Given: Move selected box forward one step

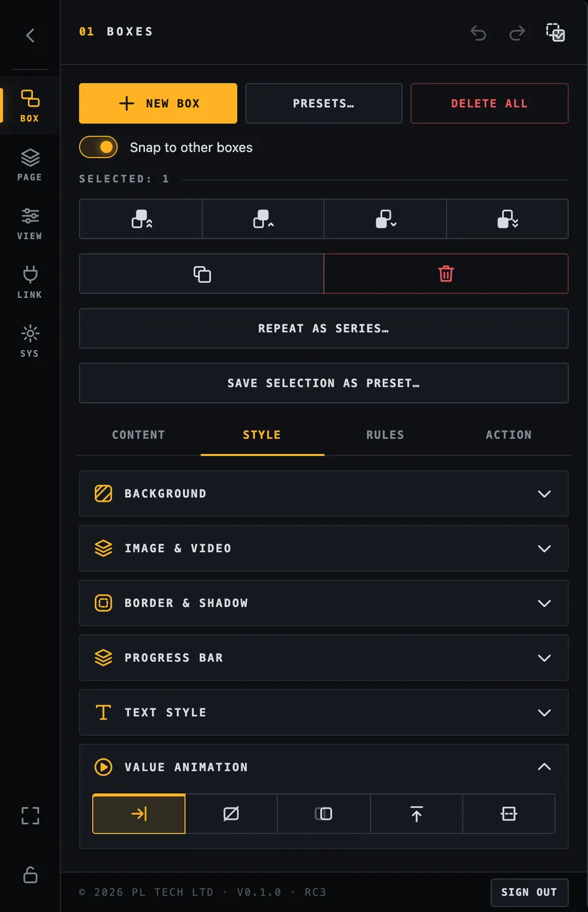Looking at the screenshot, I should [x=263, y=219].
